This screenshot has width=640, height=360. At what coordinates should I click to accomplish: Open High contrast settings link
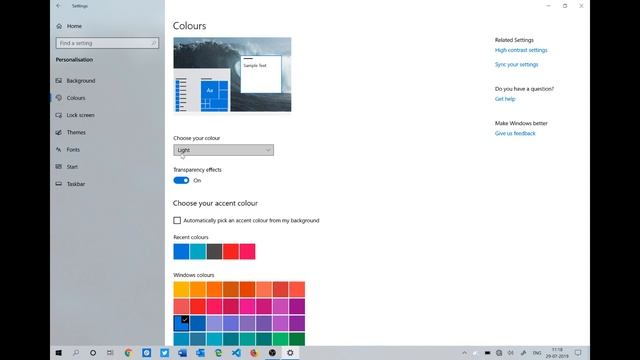coord(521,50)
